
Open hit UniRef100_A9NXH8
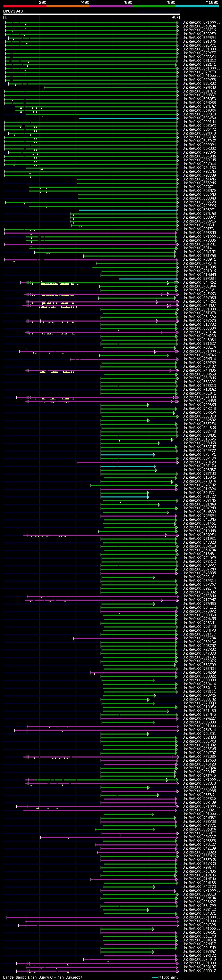click(199, 88)
